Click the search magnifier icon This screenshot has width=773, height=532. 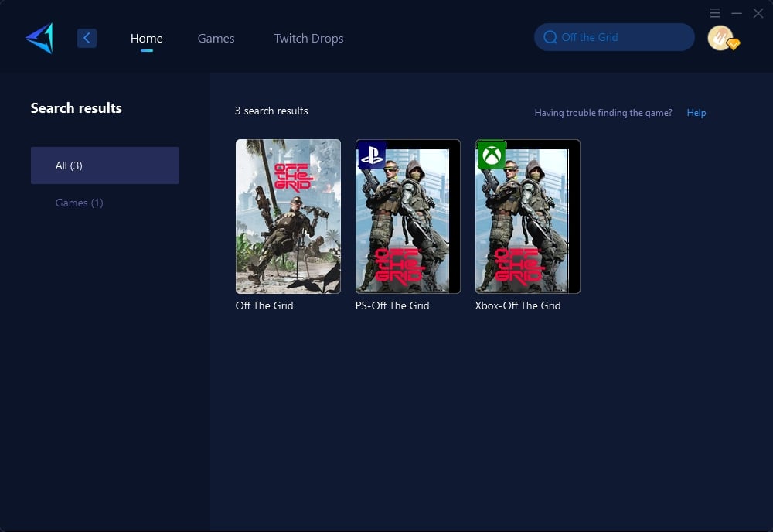(x=550, y=37)
